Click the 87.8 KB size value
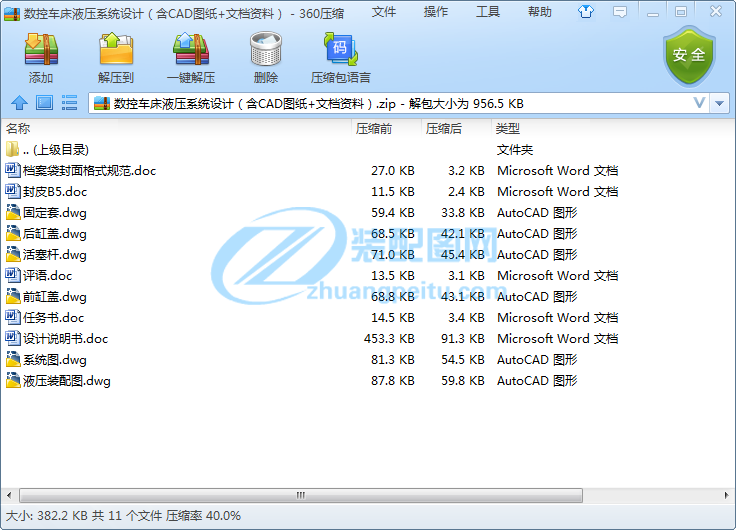The height and width of the screenshot is (530, 736). point(393,380)
